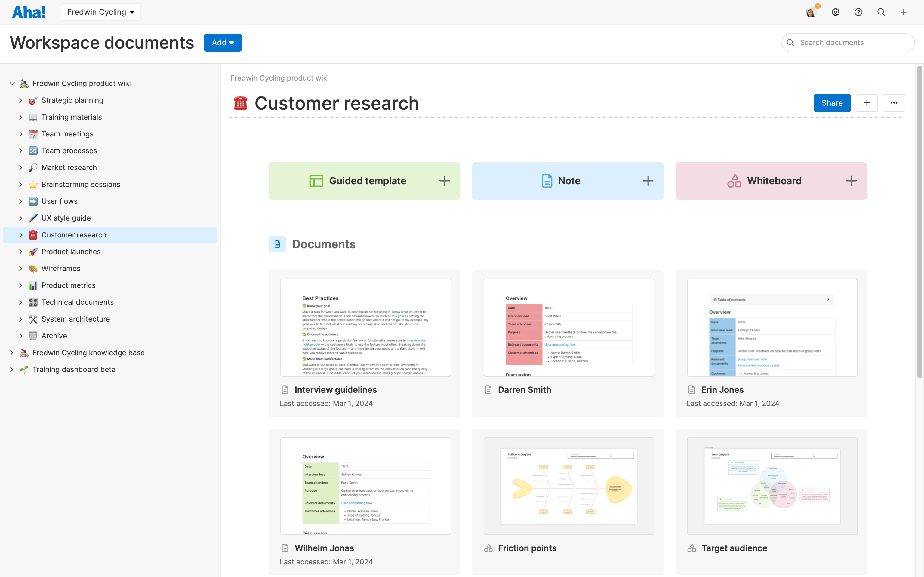Screen dimensions: 924x577
Task: Open the Fredwin Cycling workspace switcher
Action: click(x=100, y=12)
